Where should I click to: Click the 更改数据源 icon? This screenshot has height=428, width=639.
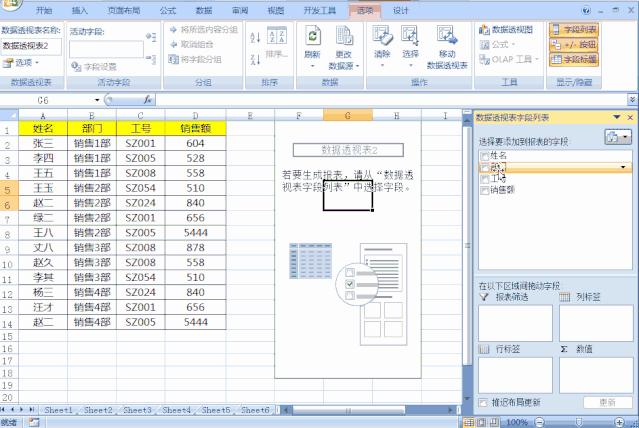tap(343, 35)
